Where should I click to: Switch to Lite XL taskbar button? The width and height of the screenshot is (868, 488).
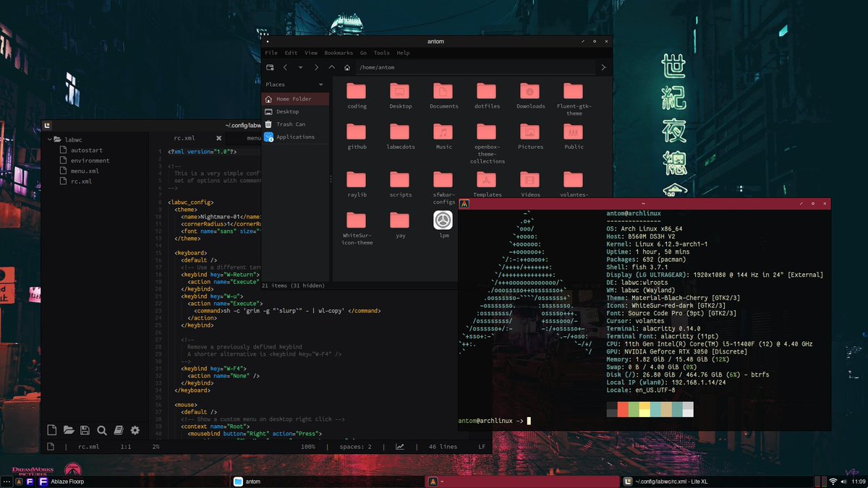[717, 481]
